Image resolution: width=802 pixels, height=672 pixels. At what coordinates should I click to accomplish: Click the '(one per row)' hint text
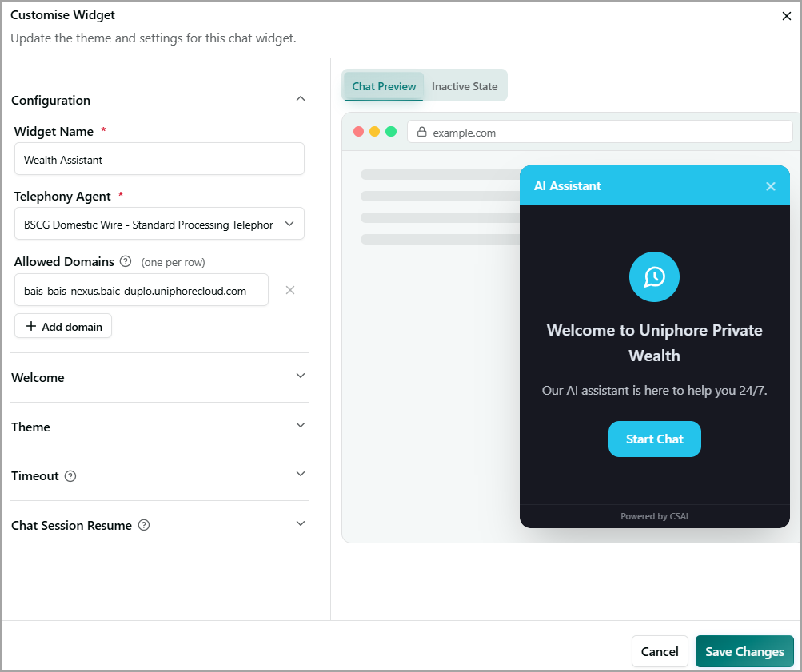(173, 262)
